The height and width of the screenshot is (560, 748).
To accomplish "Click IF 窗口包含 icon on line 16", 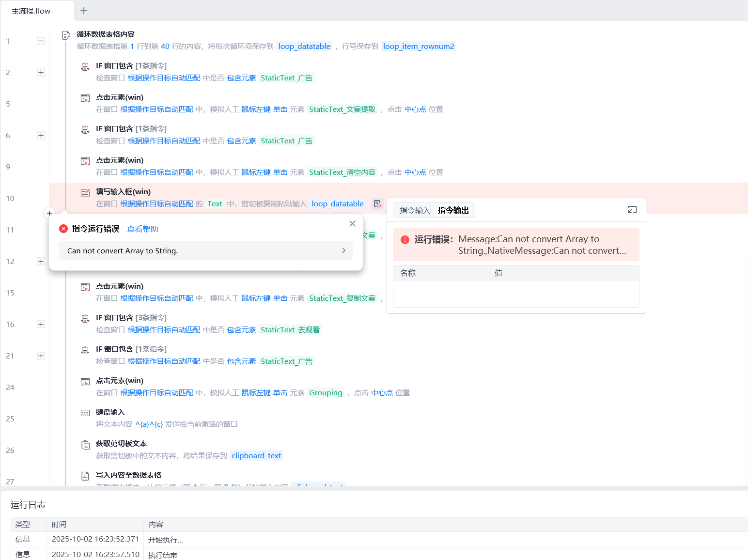I will [x=85, y=319].
